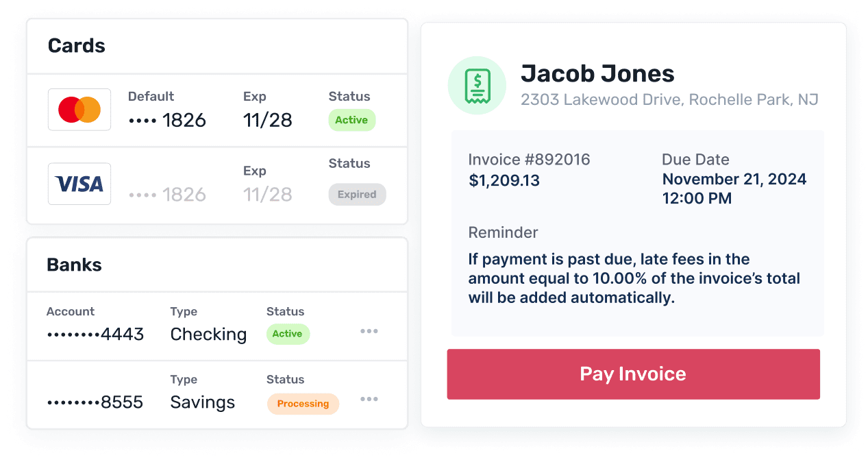Click the Mastercard logo icon
This screenshot has height=462, width=868.
(x=79, y=110)
